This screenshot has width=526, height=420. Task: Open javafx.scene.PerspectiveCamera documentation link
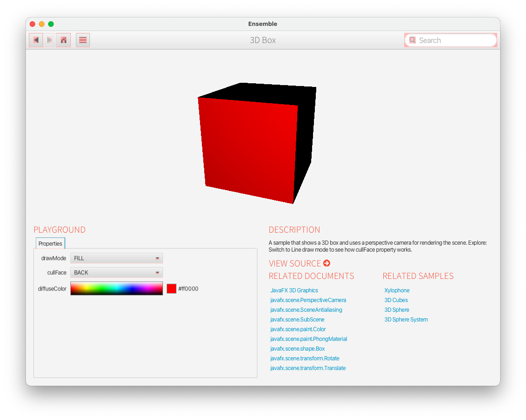tap(308, 300)
